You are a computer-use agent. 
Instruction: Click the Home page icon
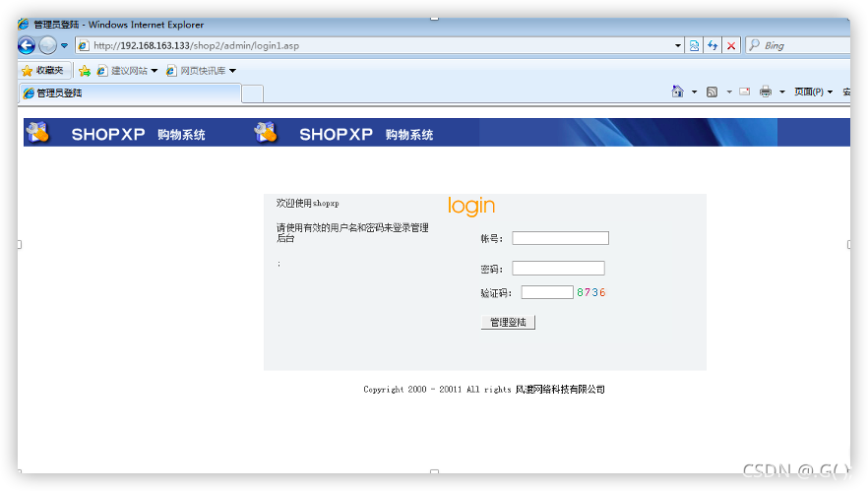677,92
